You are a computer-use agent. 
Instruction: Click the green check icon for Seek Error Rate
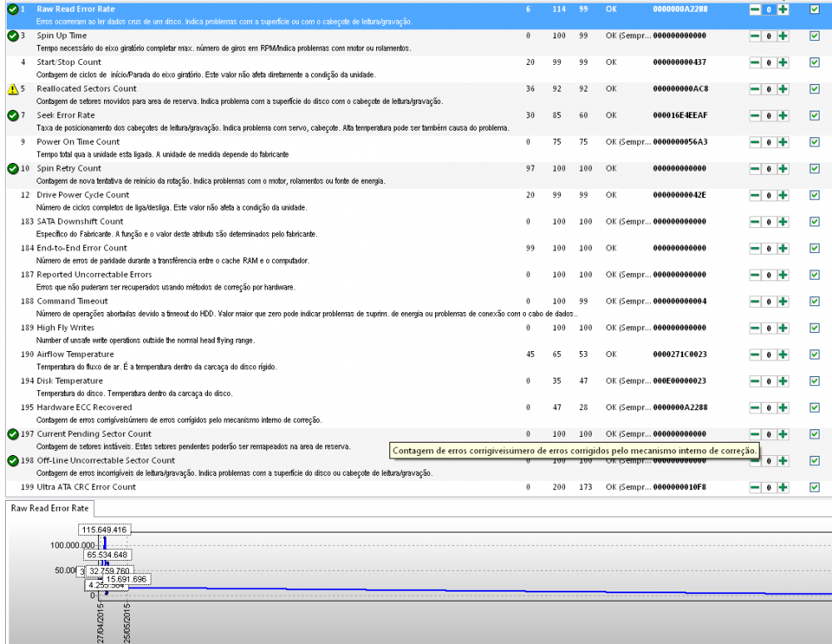[x=13, y=116]
